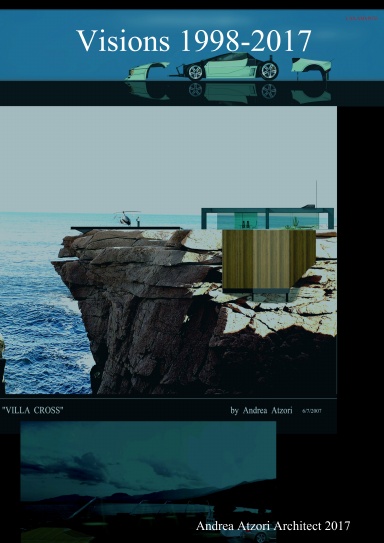
Task: Click the mirrored car reflection below the header
Action: click(x=227, y=92)
